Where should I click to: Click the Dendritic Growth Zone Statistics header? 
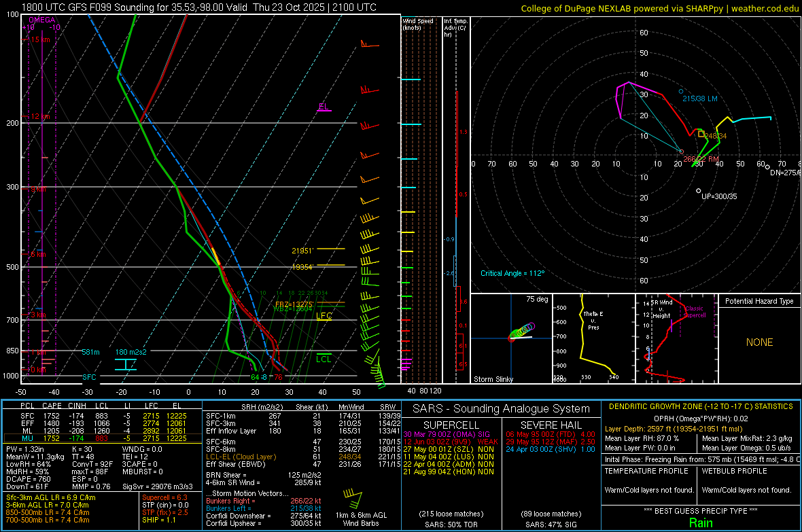pos(701,406)
